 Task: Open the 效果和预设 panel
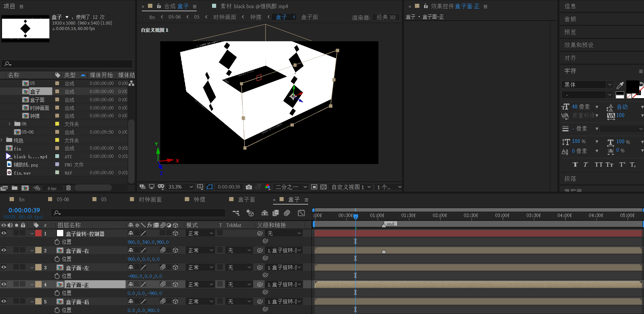579,45
